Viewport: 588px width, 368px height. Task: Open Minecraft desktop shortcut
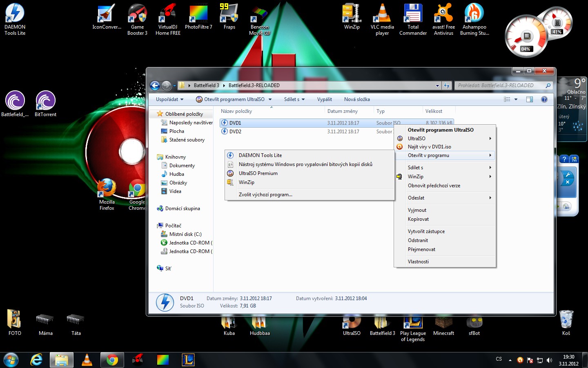443,326
